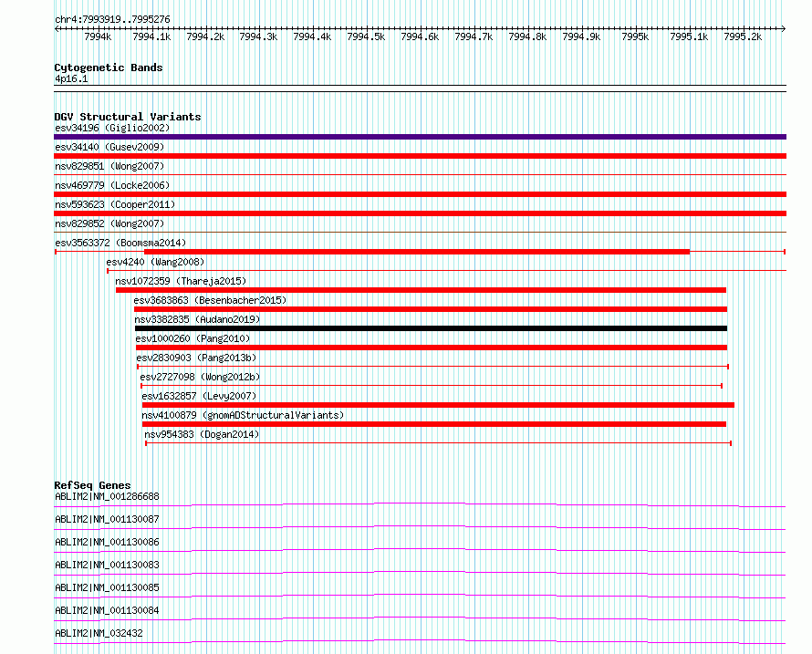Select esv2830903 (Pang2013b) label
812x654 pixels.
(196, 358)
